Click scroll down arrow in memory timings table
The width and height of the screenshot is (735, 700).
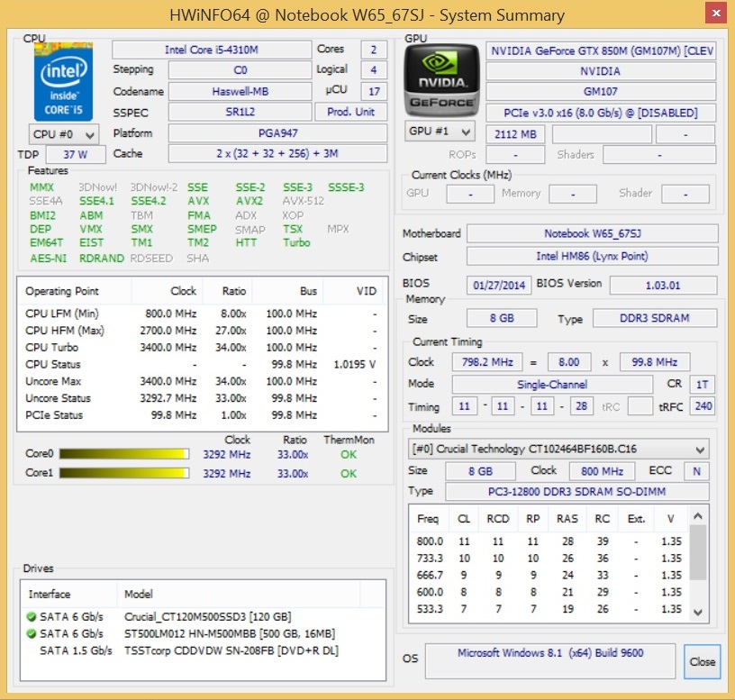point(697,613)
